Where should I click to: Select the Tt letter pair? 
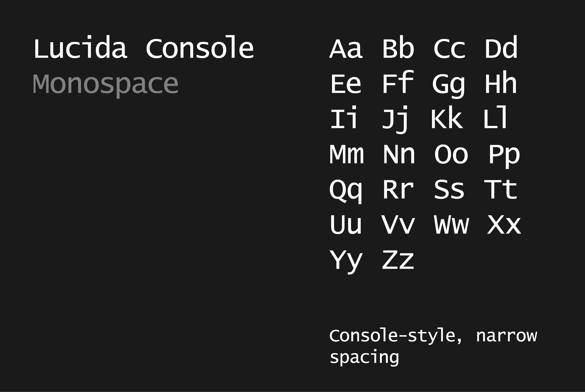pyautogui.click(x=501, y=189)
